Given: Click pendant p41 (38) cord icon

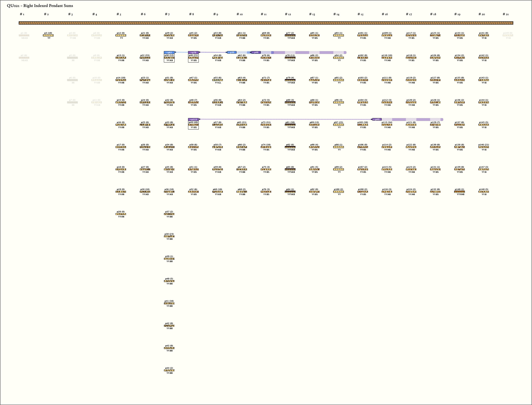Looking at the screenshot, I should point(169,303).
